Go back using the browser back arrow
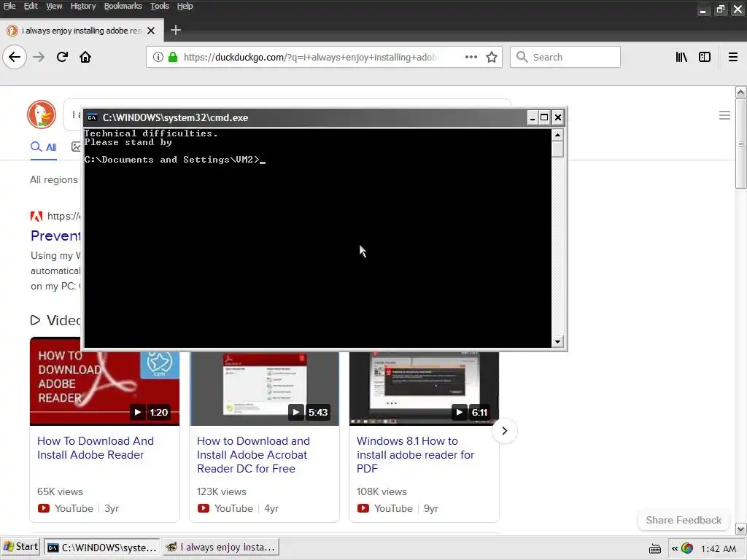This screenshot has width=747, height=560. 15,57
